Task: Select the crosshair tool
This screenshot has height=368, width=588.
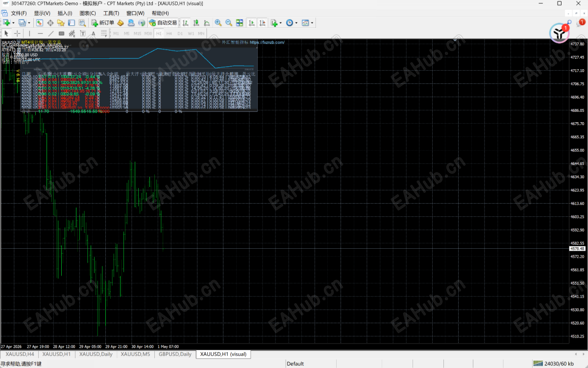Action: point(17,33)
